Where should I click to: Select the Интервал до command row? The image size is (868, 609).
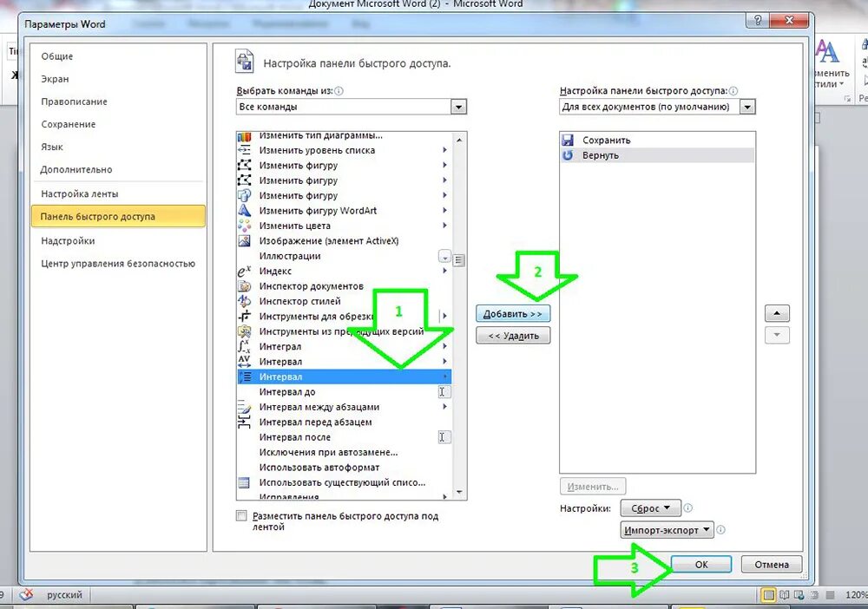pos(344,391)
